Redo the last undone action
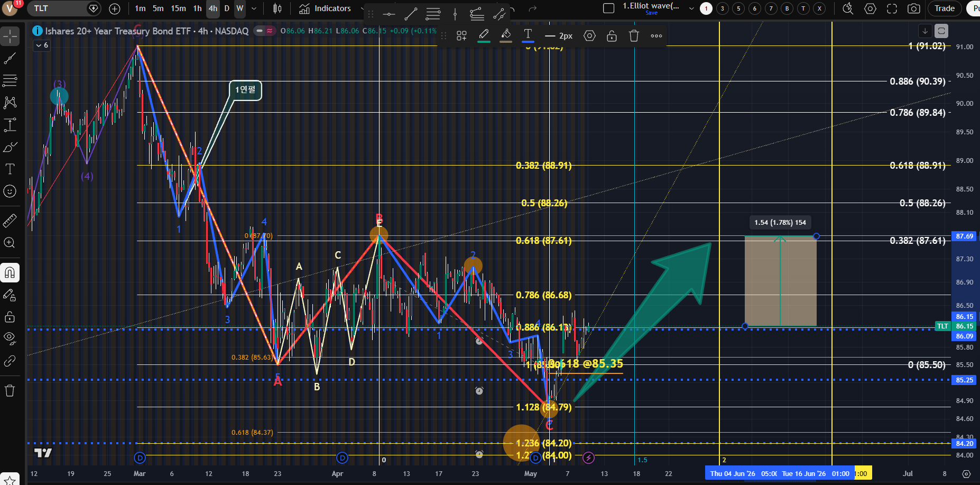The width and height of the screenshot is (980, 485). [533, 8]
